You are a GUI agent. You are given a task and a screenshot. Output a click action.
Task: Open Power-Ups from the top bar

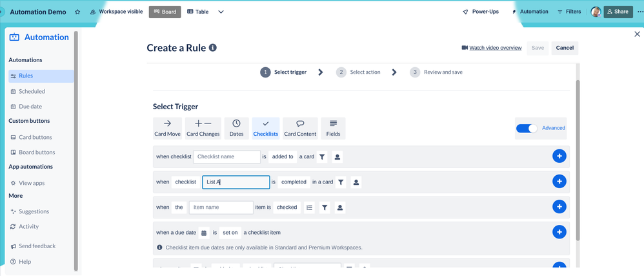click(481, 12)
